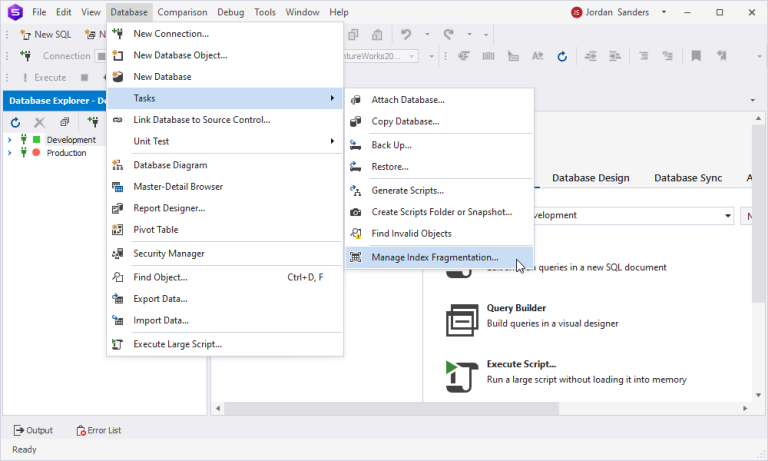Open the Output panel button

click(x=33, y=430)
